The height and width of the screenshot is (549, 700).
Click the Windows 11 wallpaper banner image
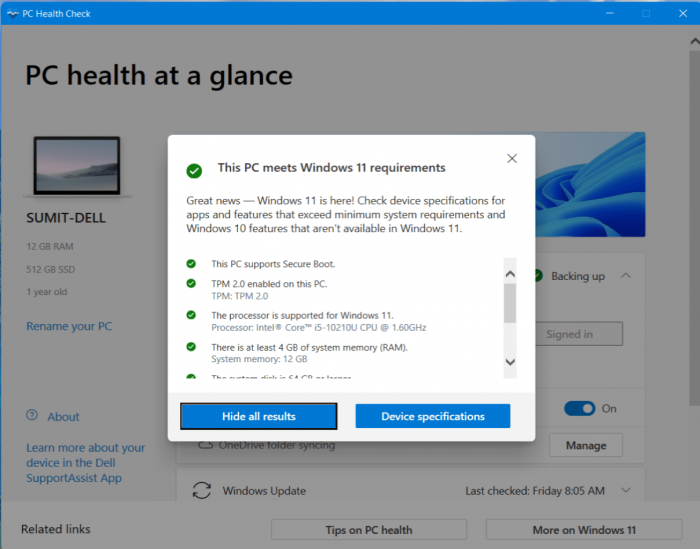pos(590,184)
